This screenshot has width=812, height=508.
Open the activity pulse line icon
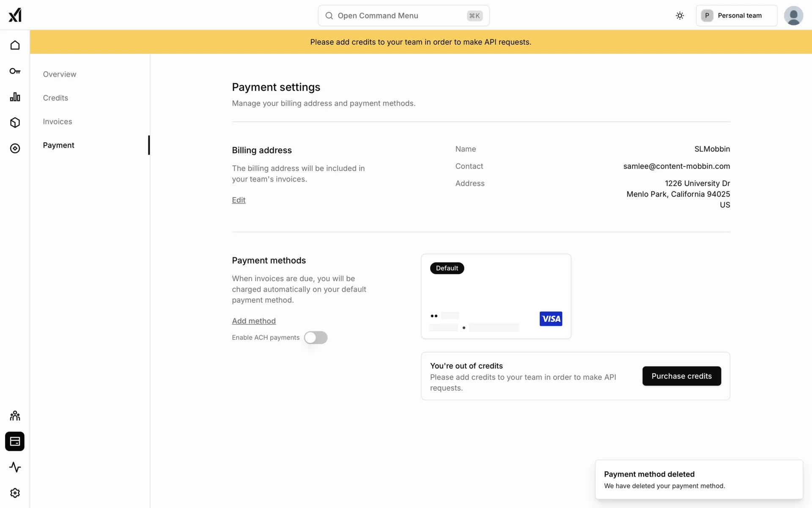(x=15, y=467)
